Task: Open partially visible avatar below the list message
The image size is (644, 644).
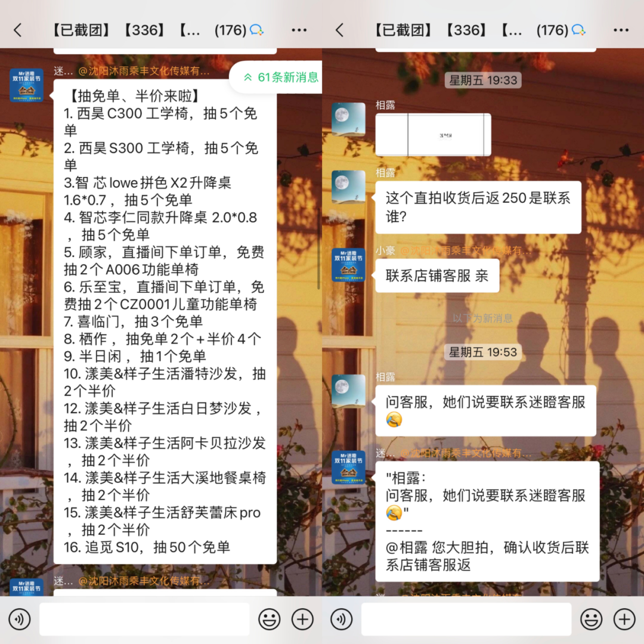Action: coord(27,587)
